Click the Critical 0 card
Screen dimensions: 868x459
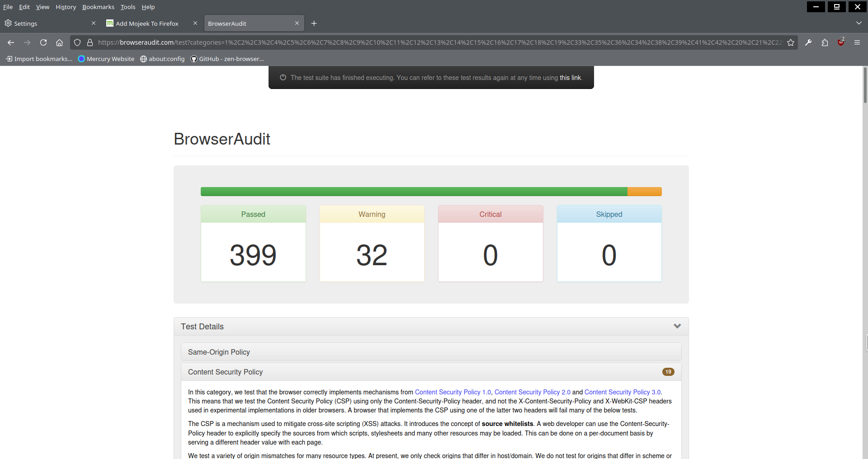point(491,244)
